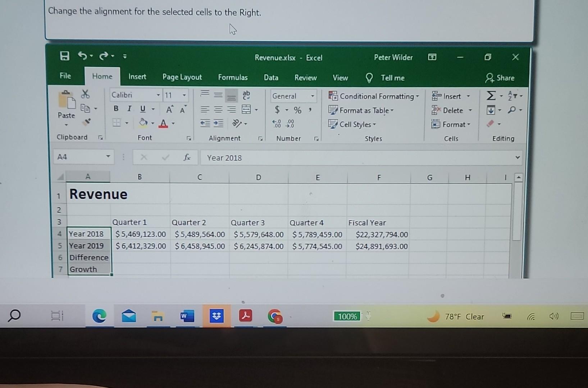588x388 pixels.
Task: Toggle Bottom Align vertical alignment
Action: coord(232,96)
